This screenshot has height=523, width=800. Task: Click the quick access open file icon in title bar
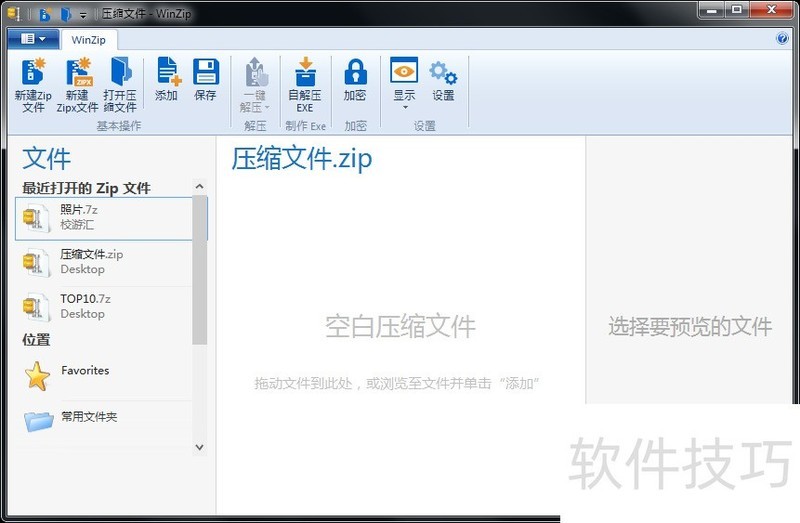(x=66, y=14)
